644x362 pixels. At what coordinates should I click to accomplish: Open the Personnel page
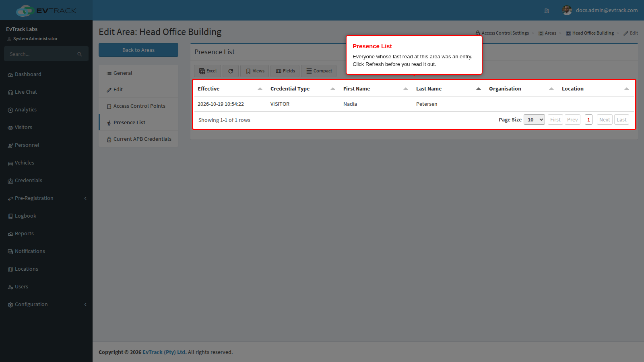pos(46,145)
